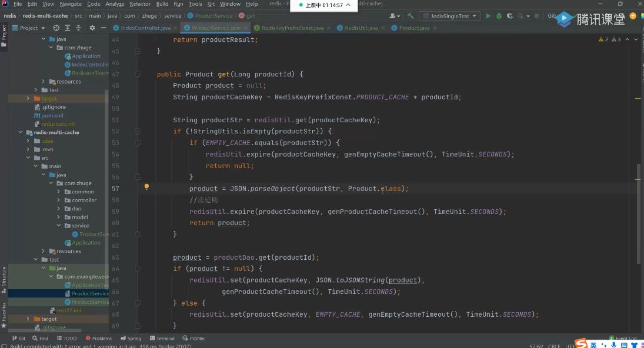The image size is (644, 348).
Task: Open the Git tool window button
Action: pyautogui.click(x=18, y=338)
